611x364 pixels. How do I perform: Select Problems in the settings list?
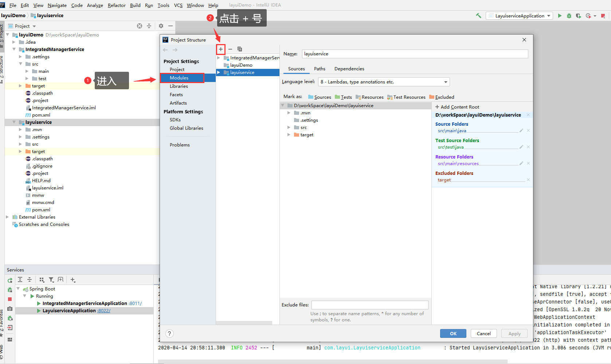point(180,145)
